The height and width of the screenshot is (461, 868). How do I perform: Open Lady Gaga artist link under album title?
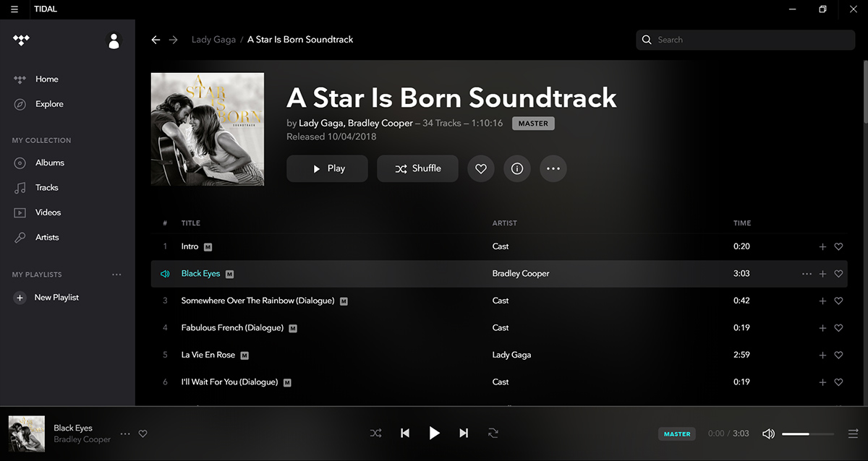coord(320,124)
